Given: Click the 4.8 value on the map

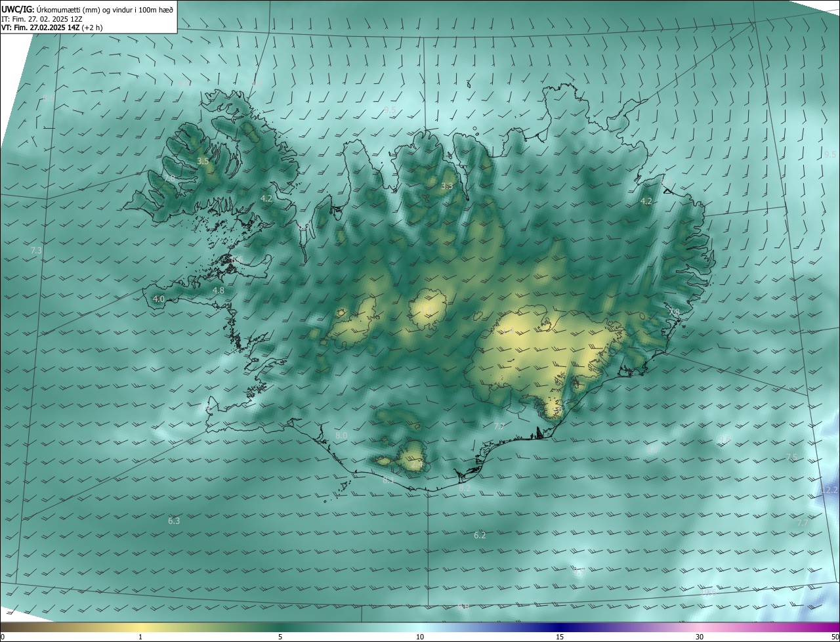Looking at the screenshot, I should tap(219, 290).
